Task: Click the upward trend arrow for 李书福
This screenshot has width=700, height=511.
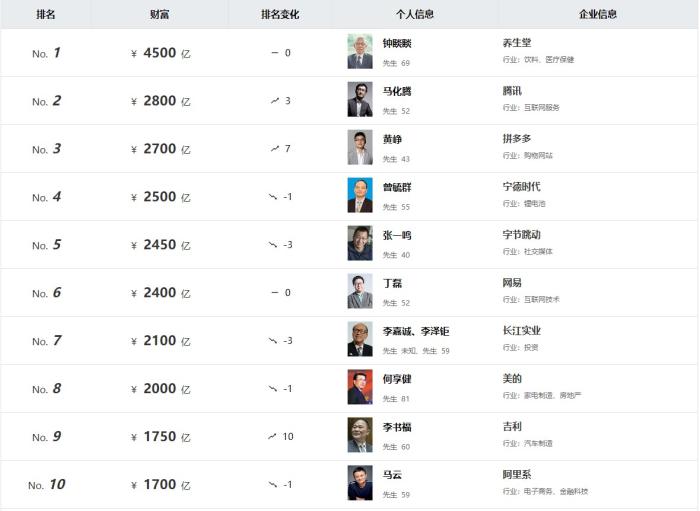Action: point(273,436)
